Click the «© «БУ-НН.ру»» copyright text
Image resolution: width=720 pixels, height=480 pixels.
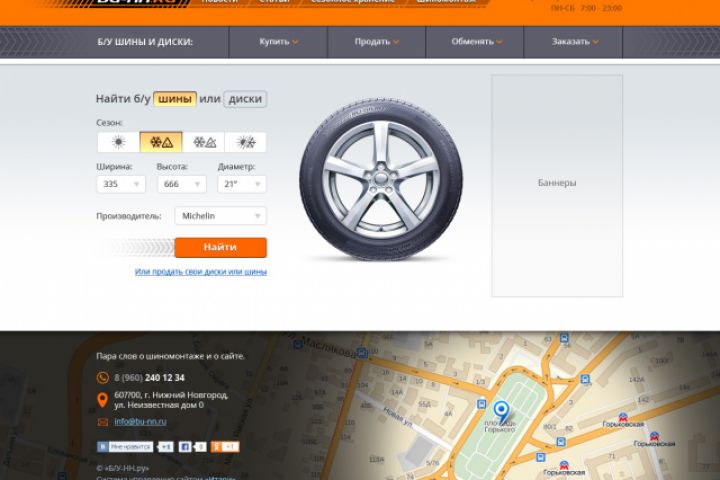tap(123, 468)
